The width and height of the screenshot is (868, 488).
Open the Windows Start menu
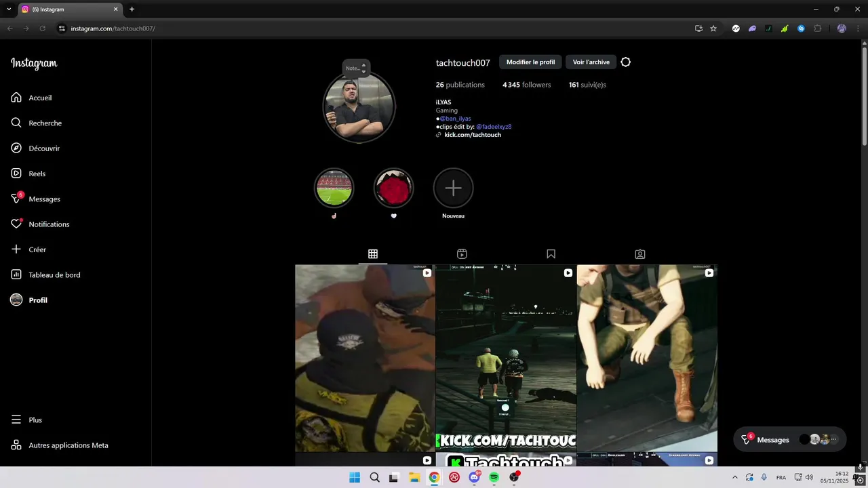click(355, 477)
